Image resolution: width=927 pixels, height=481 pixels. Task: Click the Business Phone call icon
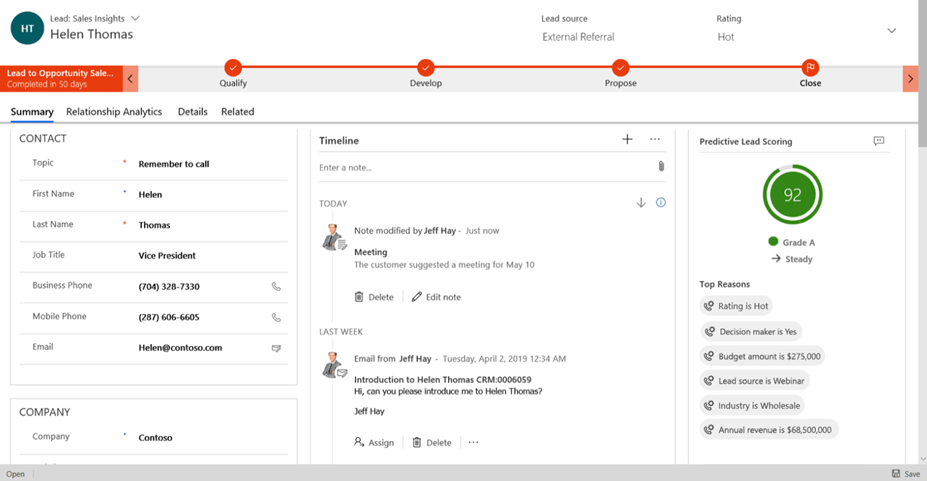coord(277,287)
